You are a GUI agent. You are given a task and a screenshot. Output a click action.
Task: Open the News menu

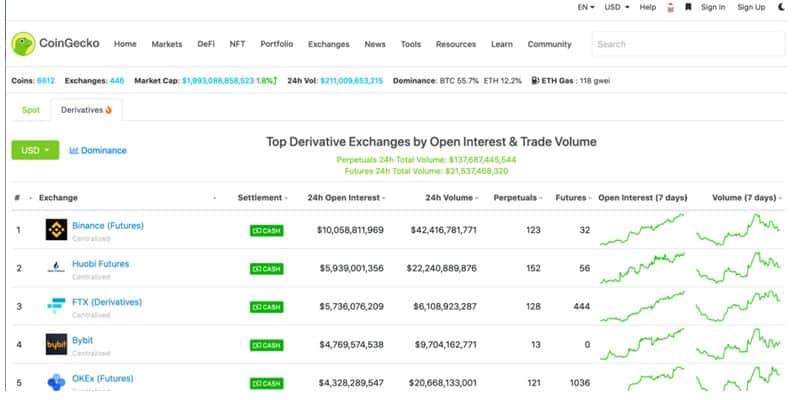[375, 44]
